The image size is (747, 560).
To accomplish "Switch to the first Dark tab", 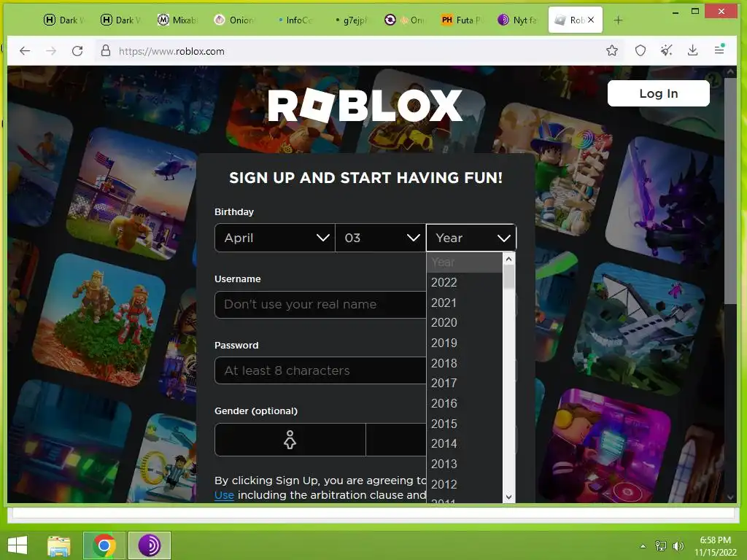I will pos(64,20).
